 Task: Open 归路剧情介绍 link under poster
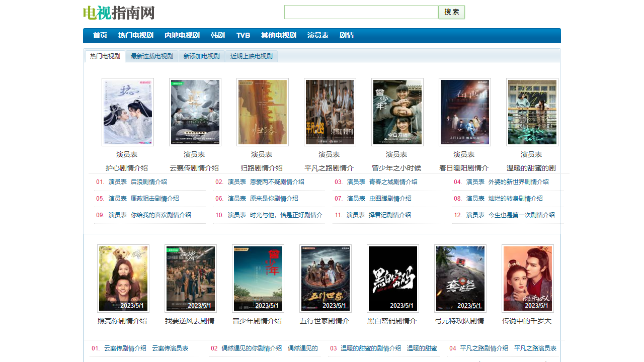tap(262, 168)
